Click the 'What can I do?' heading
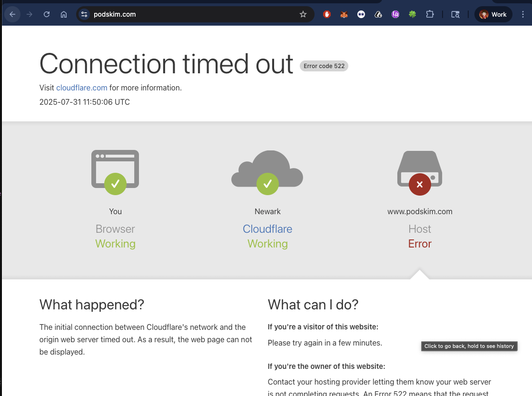The width and height of the screenshot is (532, 396). click(x=313, y=305)
